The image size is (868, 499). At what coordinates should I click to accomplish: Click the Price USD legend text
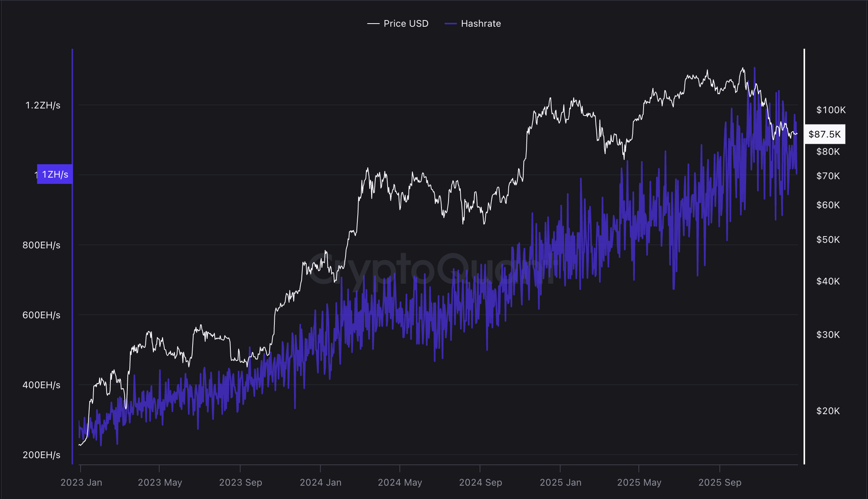(x=406, y=23)
